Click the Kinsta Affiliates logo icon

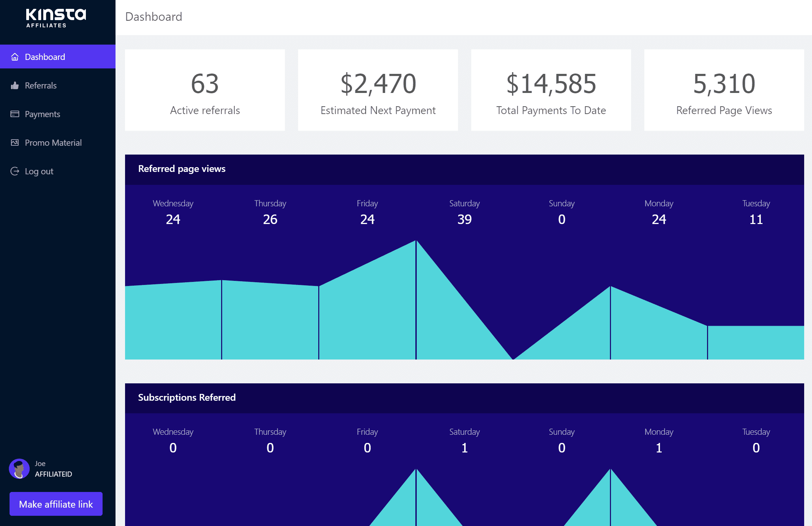pos(56,18)
